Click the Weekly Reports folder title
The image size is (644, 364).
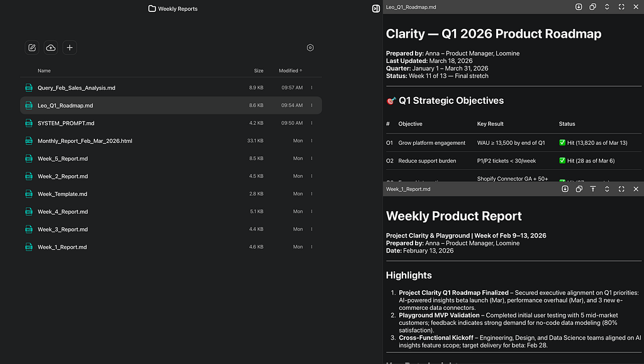coord(178,9)
